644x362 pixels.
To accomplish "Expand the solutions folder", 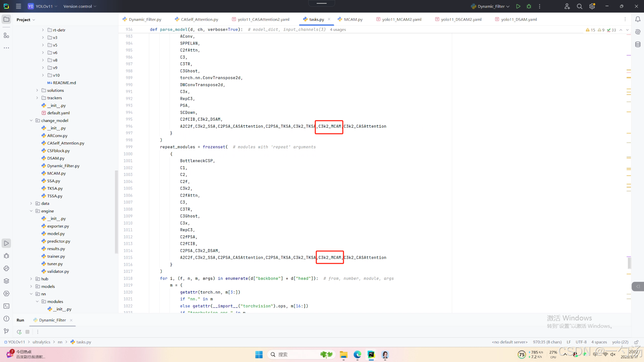I will click(37, 90).
